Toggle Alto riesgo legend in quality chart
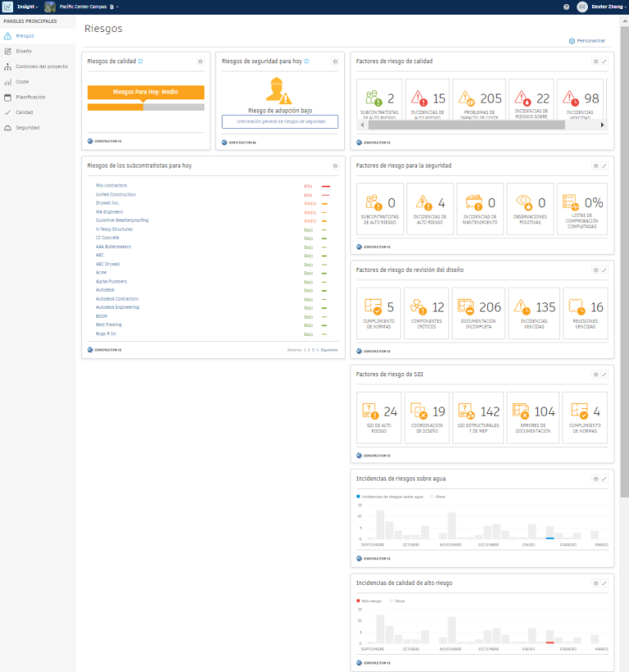This screenshot has width=629, height=672. 370,601
